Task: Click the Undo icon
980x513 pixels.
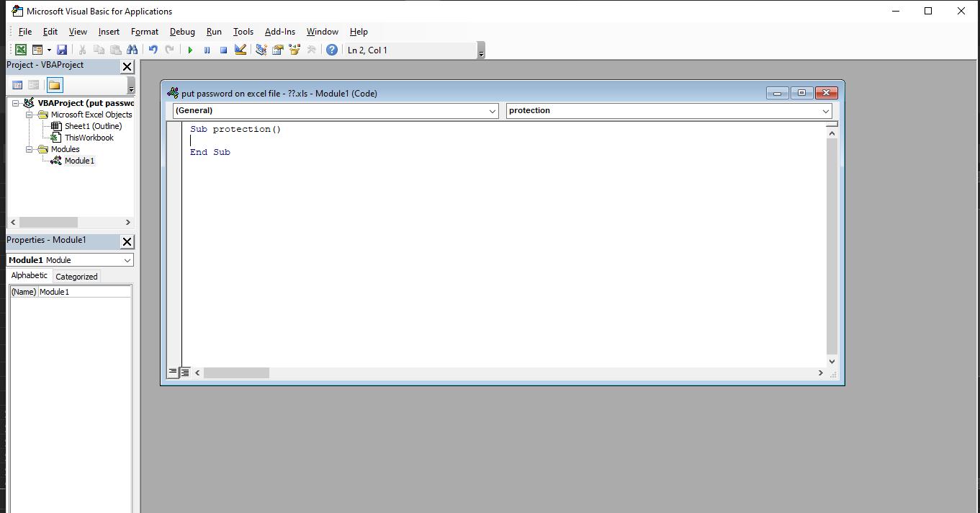Action: (x=153, y=49)
